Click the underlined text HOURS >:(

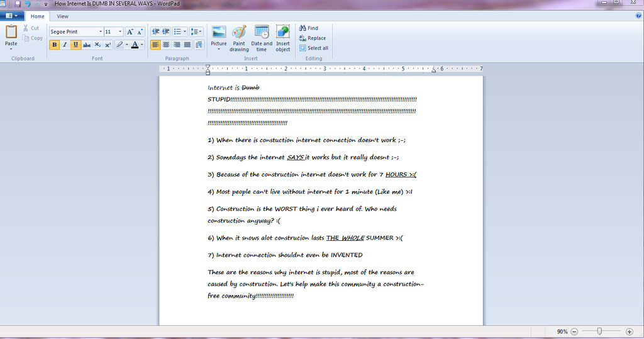pos(401,175)
